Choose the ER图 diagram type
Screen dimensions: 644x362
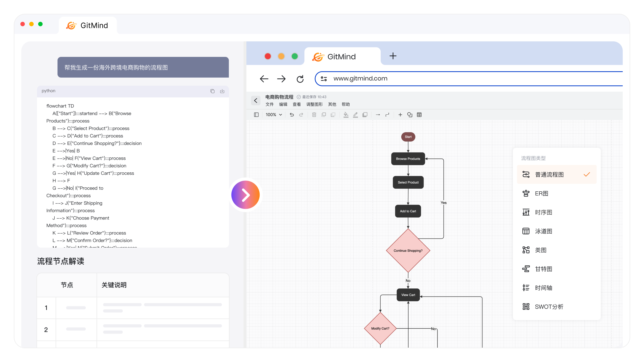[x=541, y=193]
